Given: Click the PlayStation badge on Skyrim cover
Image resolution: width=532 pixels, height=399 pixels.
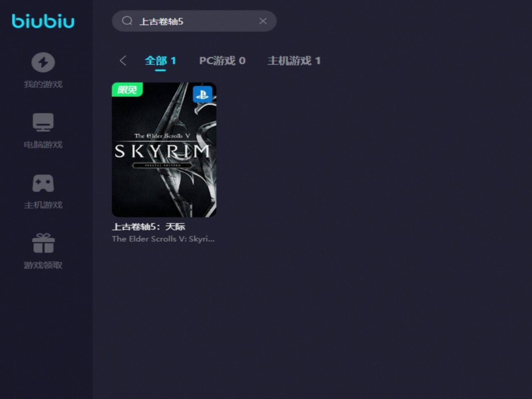Looking at the screenshot, I should pyautogui.click(x=202, y=94).
